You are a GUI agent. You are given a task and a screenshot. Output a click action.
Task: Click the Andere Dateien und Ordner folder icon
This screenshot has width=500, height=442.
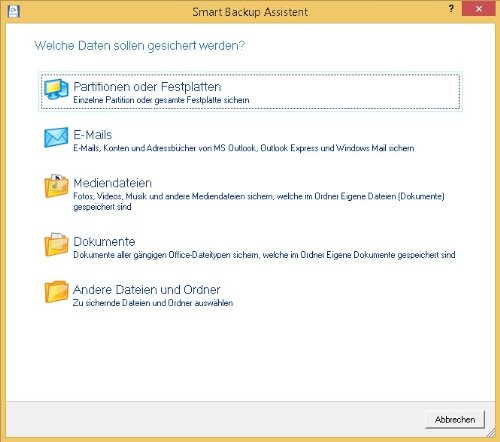(x=56, y=292)
